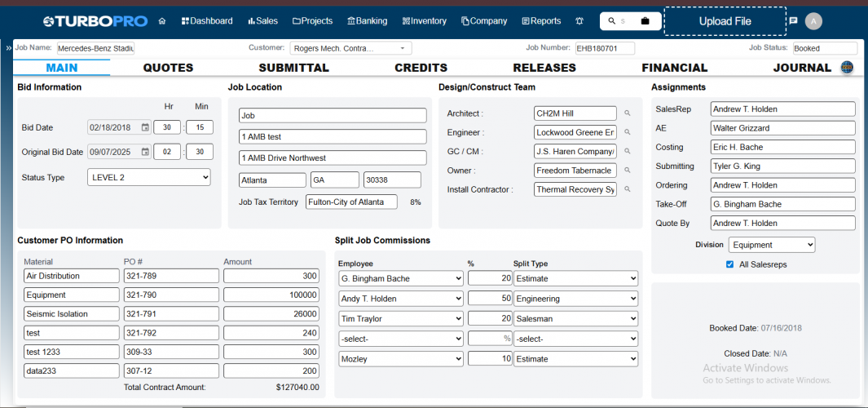Click the Bid Date hour field

(x=167, y=127)
